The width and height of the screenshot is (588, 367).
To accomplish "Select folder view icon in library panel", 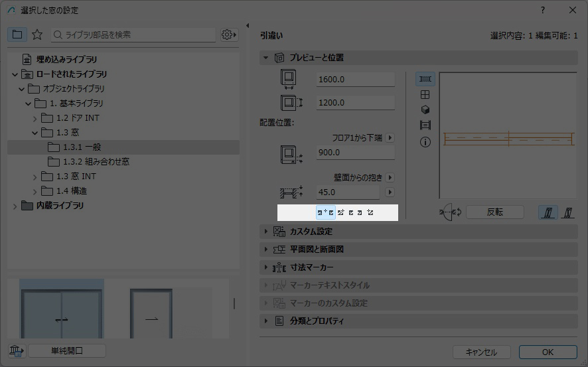I will pos(17,35).
